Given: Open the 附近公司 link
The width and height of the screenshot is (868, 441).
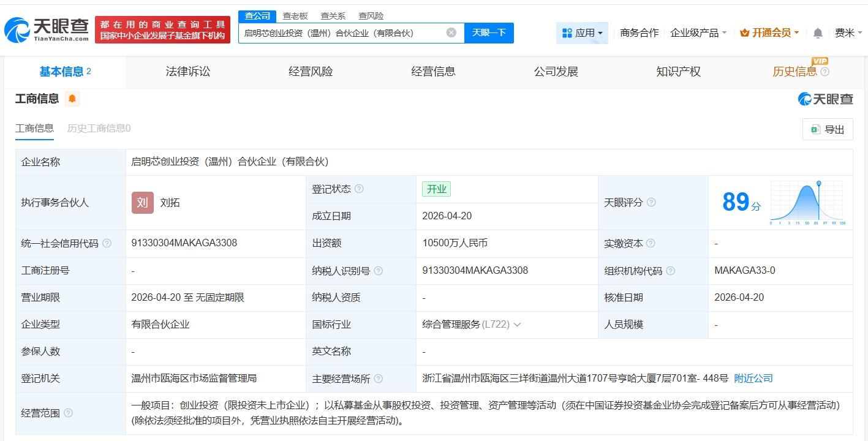Looking at the screenshot, I should click(753, 379).
